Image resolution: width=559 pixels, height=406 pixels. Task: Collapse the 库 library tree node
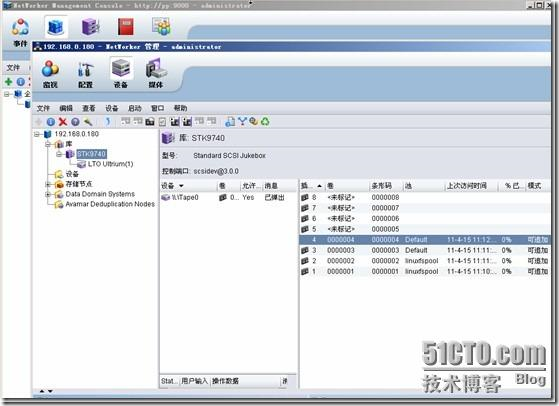click(x=48, y=144)
